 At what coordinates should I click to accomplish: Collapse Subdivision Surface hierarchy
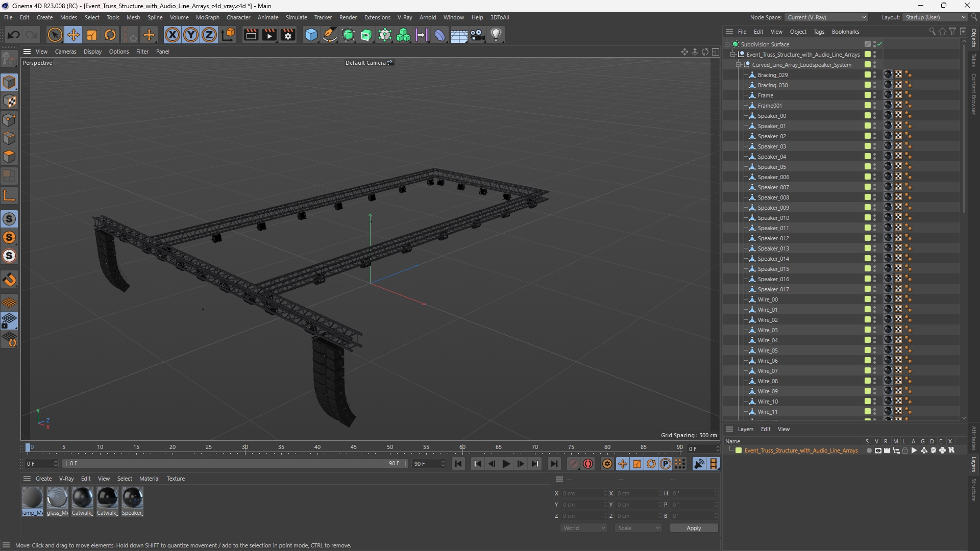pyautogui.click(x=727, y=44)
